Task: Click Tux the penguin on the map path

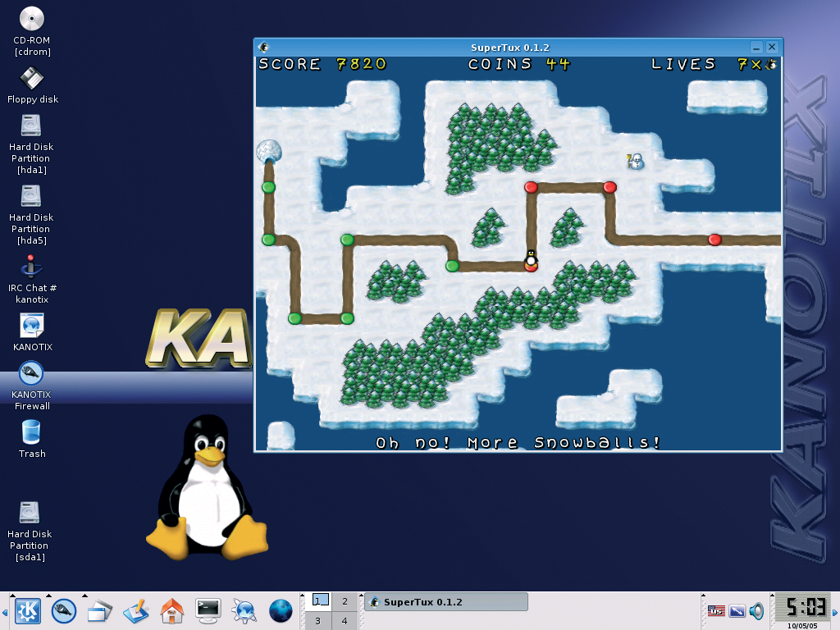Action: 531,259
